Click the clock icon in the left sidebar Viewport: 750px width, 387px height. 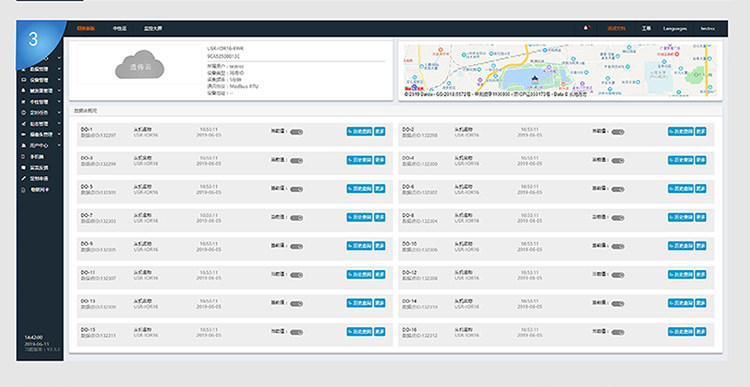(24, 113)
